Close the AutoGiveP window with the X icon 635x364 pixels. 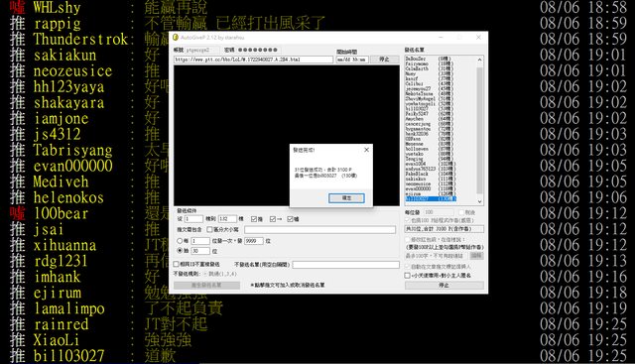[478, 38]
